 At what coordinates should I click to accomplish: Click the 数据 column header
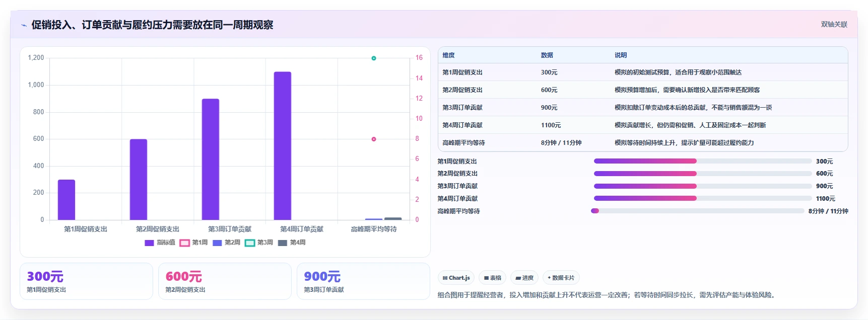[x=547, y=55]
